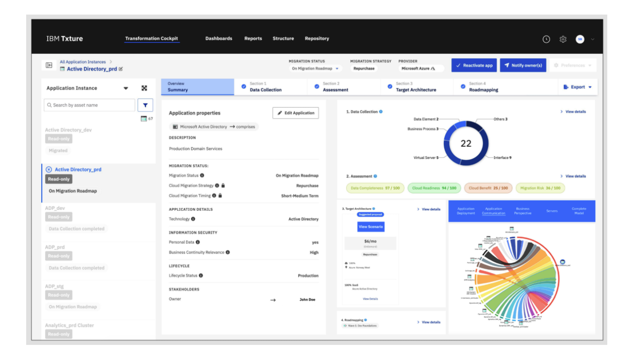This screenshot has width=644, height=362.
Task: Switch to Business Perspective diagram tab
Action: click(x=523, y=211)
